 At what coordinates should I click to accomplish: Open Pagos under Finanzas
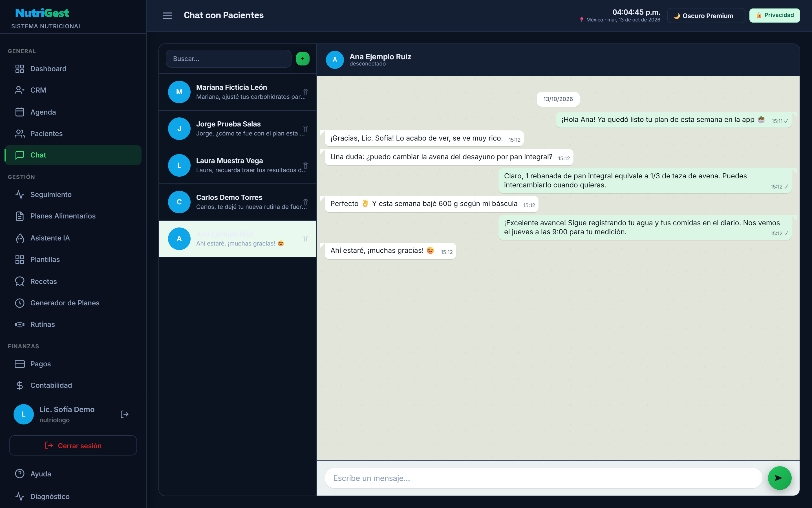73,364
